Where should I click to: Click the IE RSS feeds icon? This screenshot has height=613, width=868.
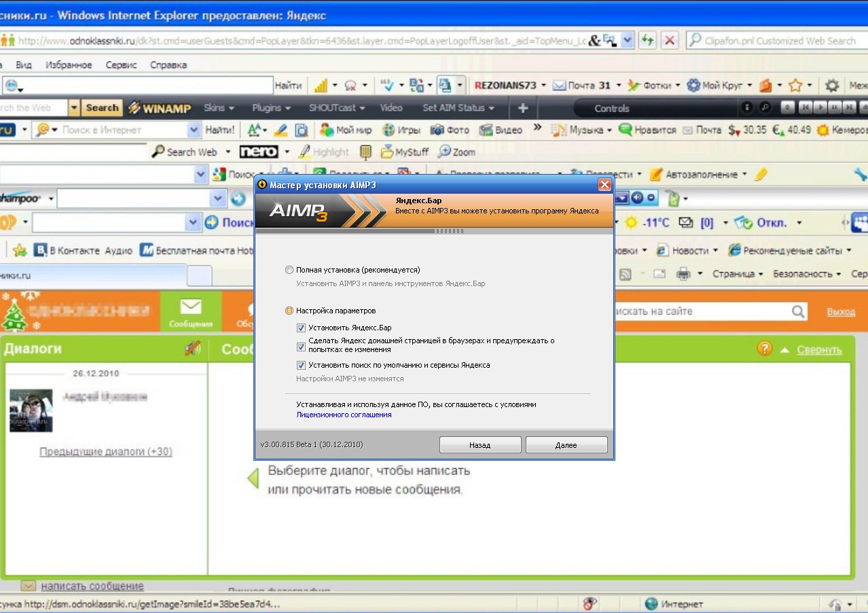tap(625, 274)
